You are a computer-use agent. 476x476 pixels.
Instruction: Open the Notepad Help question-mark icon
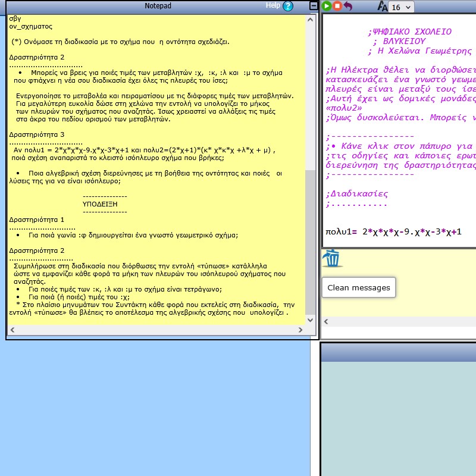[x=288, y=6]
